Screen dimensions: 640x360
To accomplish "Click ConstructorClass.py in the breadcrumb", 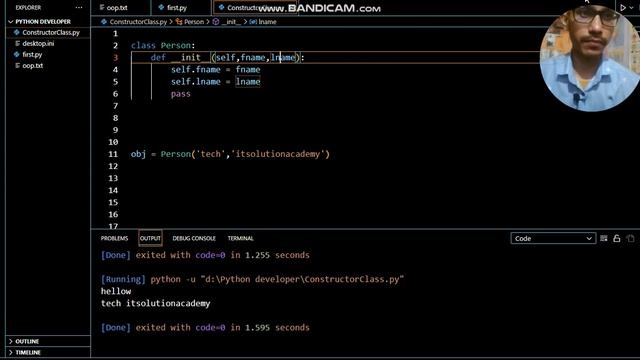I will click(138, 22).
